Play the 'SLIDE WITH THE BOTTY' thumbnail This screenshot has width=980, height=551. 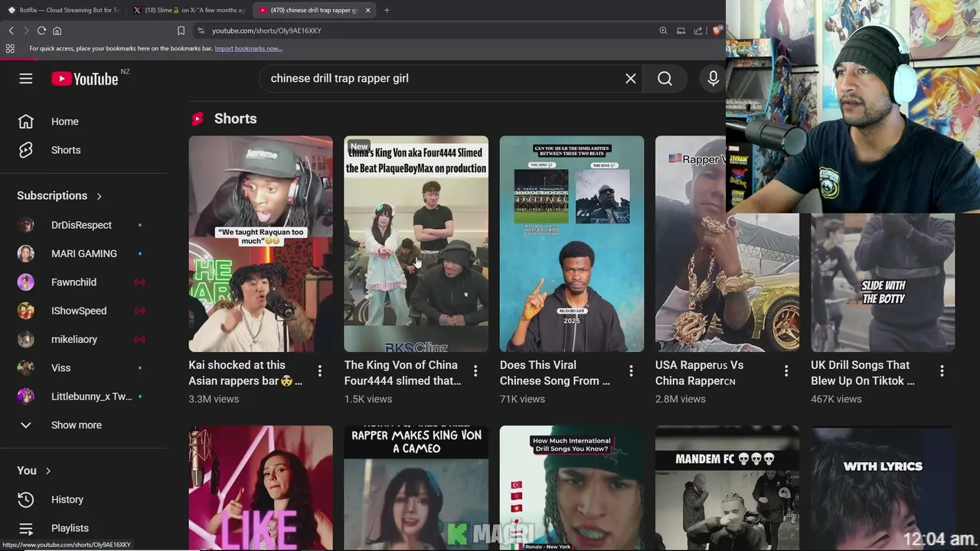883,282
